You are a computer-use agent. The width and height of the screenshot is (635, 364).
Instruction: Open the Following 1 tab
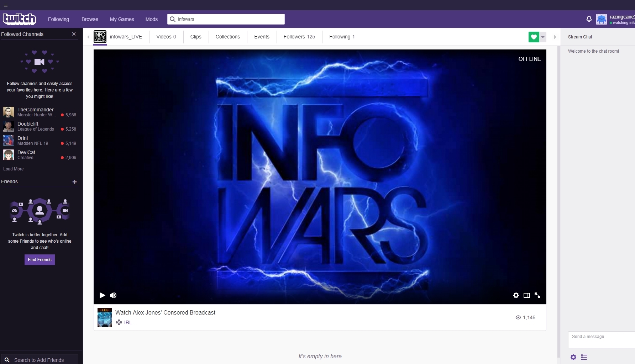(x=342, y=37)
